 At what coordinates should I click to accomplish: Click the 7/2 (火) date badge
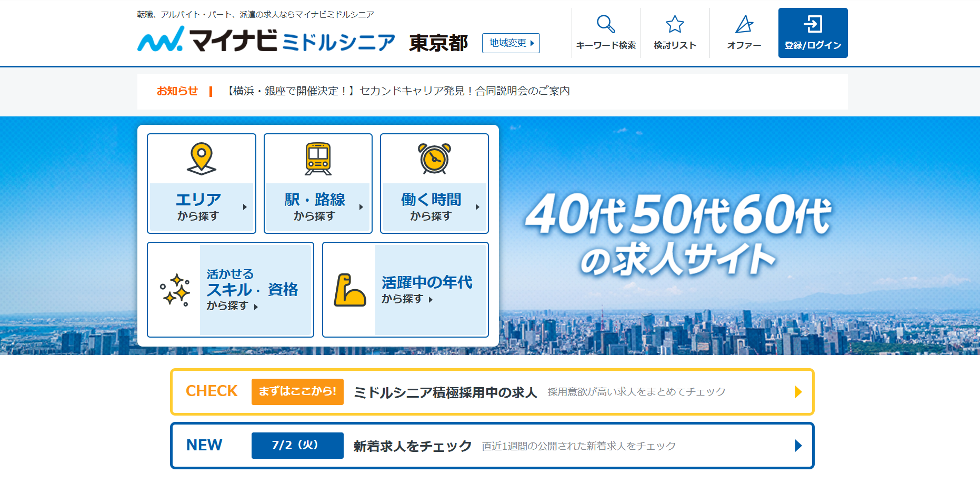pyautogui.click(x=297, y=446)
